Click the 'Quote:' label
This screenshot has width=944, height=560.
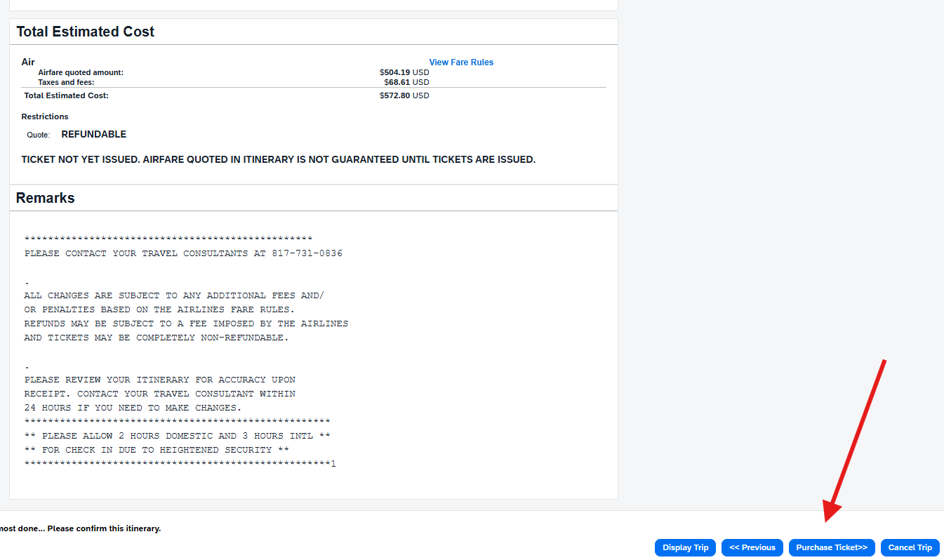point(39,135)
